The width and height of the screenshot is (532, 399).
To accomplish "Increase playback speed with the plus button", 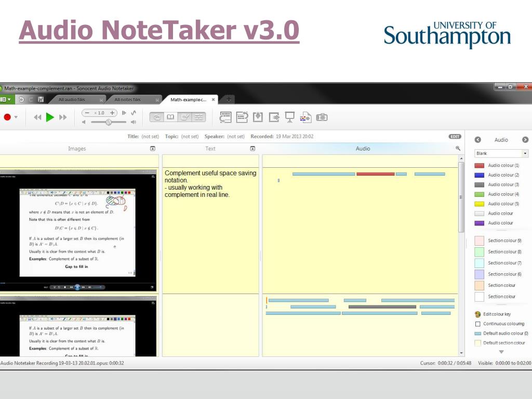I will point(112,113).
